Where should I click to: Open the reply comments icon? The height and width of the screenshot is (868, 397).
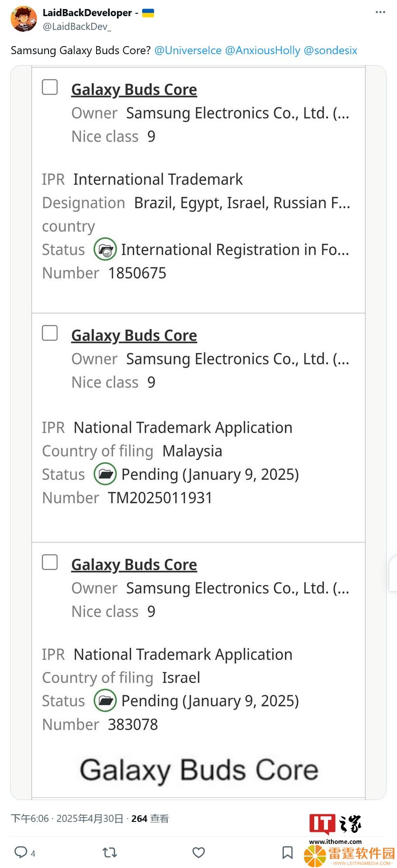[20, 852]
